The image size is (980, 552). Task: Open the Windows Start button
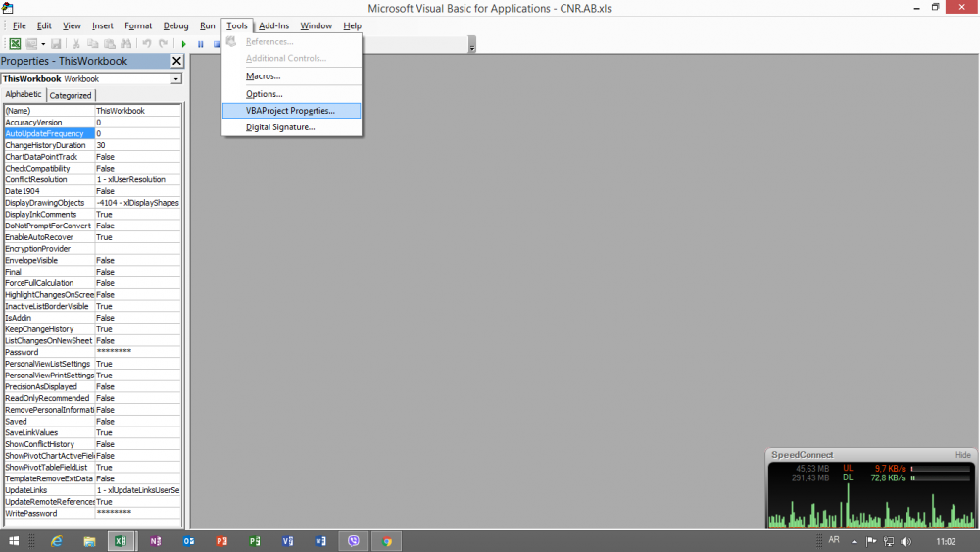coord(13,541)
